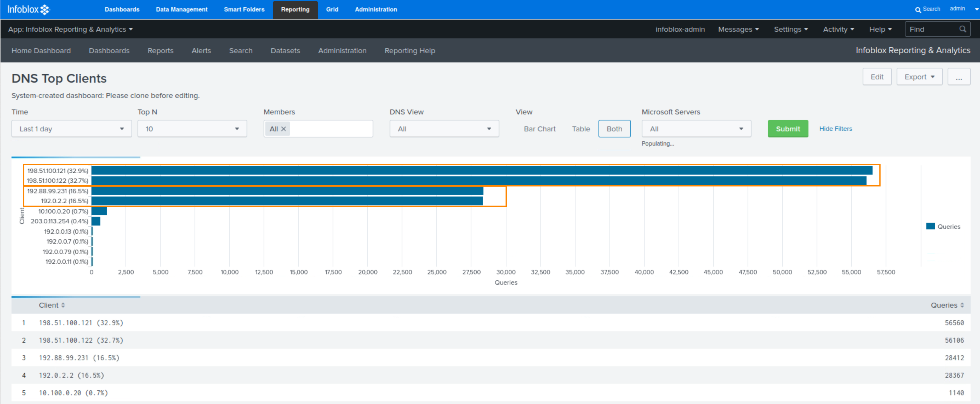The height and width of the screenshot is (404, 980).
Task: Go to the Data Management tab
Action: tap(181, 10)
